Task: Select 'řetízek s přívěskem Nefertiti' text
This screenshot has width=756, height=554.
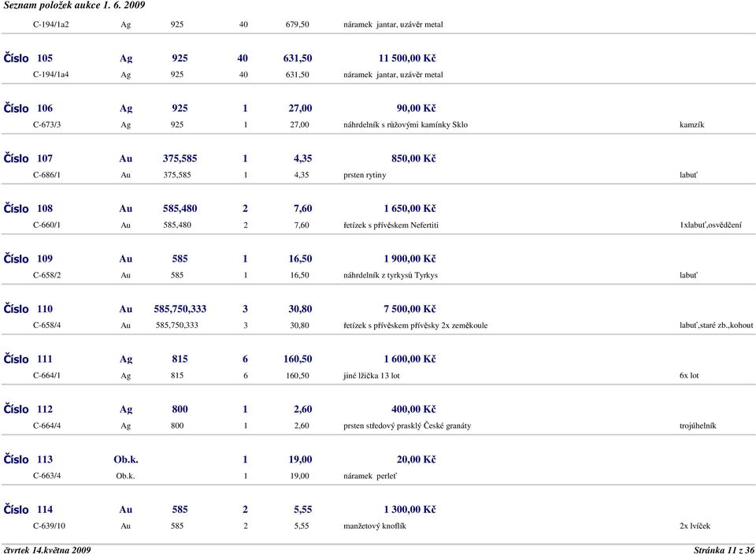Action: [x=391, y=225]
